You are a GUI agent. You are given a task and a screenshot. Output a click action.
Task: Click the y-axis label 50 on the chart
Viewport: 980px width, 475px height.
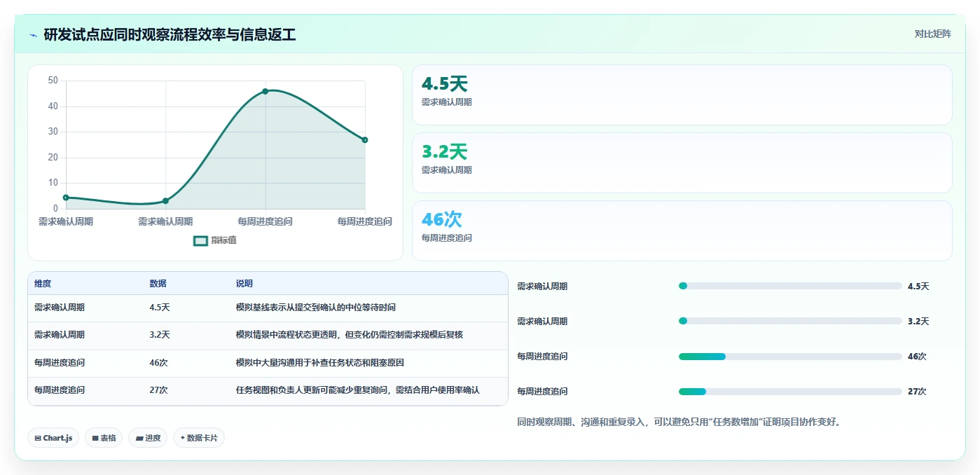point(53,81)
